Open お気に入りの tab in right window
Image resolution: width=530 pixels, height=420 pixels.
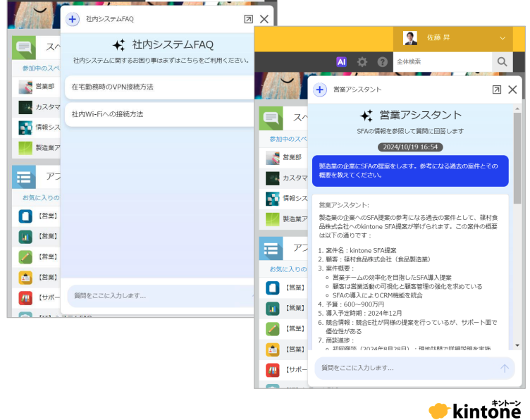click(288, 269)
